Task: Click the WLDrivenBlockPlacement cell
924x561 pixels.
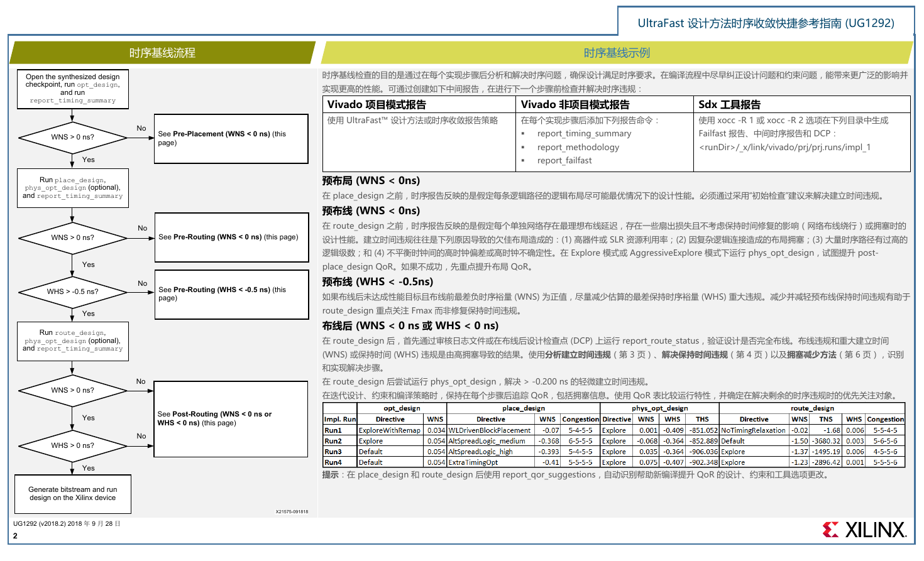Action: 490,430
